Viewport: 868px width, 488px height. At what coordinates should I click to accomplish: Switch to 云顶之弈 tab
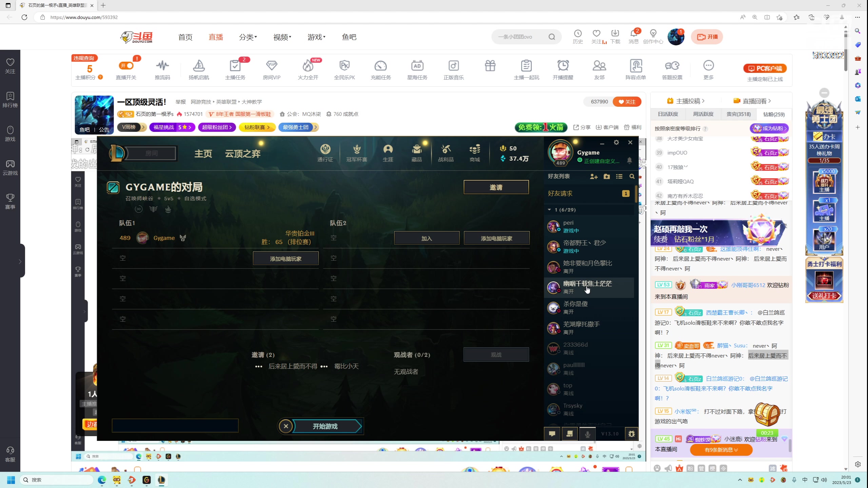pos(243,154)
